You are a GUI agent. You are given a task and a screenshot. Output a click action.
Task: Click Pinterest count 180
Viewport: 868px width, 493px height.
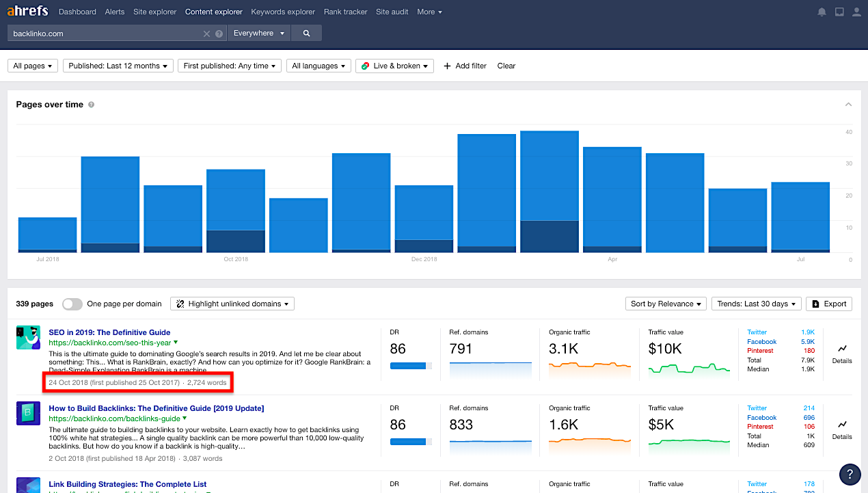coord(808,350)
